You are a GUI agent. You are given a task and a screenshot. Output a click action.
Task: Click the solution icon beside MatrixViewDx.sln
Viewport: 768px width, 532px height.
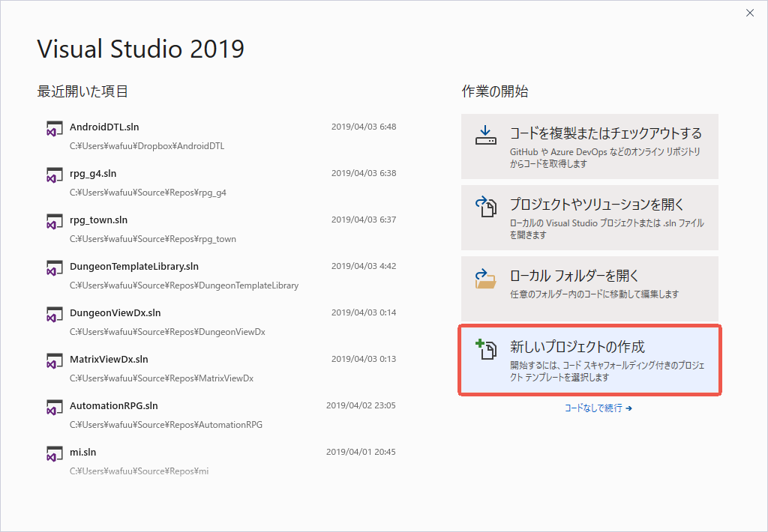tap(54, 361)
